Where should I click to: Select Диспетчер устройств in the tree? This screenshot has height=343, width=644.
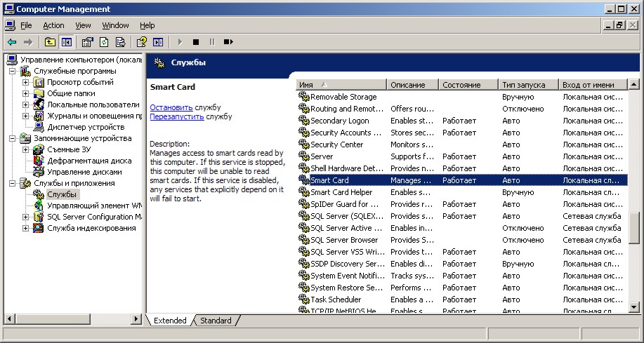click(x=85, y=127)
